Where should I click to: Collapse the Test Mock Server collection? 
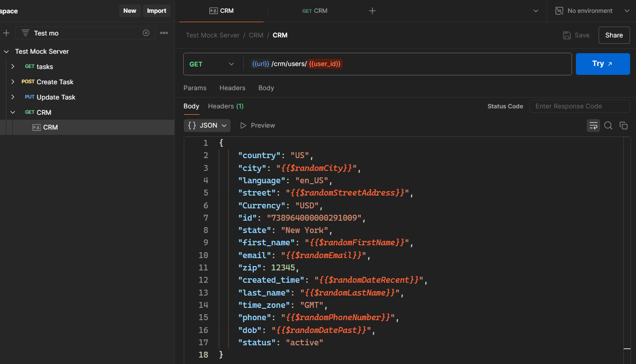point(6,51)
